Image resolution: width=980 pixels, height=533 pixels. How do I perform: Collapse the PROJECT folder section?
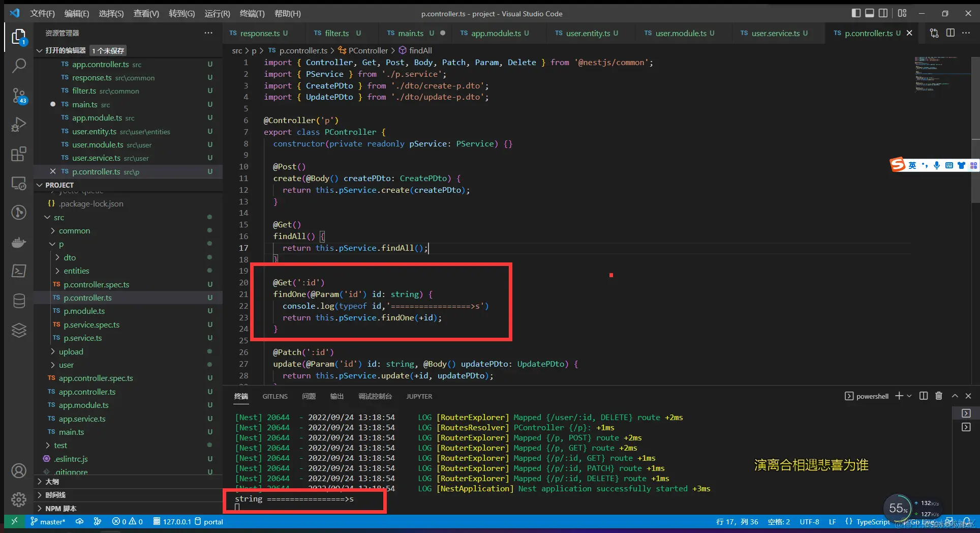(x=40, y=185)
